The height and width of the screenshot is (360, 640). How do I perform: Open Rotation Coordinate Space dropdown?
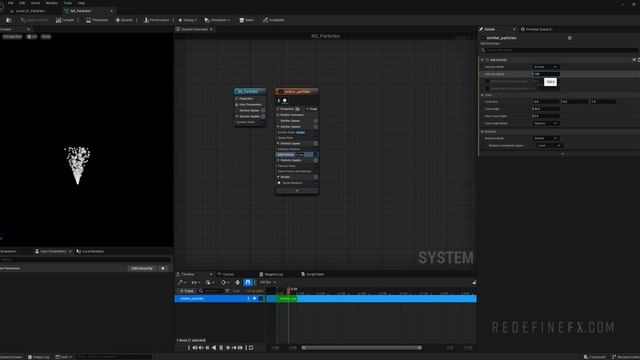(549, 146)
